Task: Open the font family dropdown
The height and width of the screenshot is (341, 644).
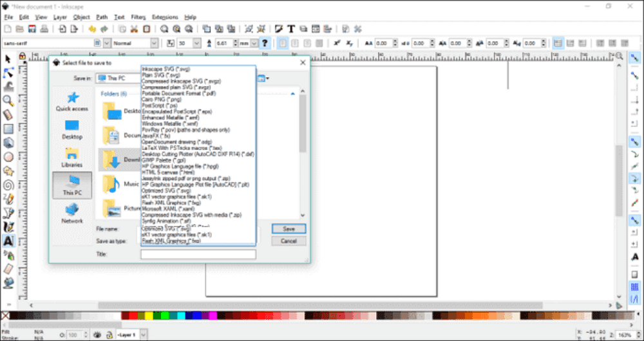Action: click(x=107, y=43)
